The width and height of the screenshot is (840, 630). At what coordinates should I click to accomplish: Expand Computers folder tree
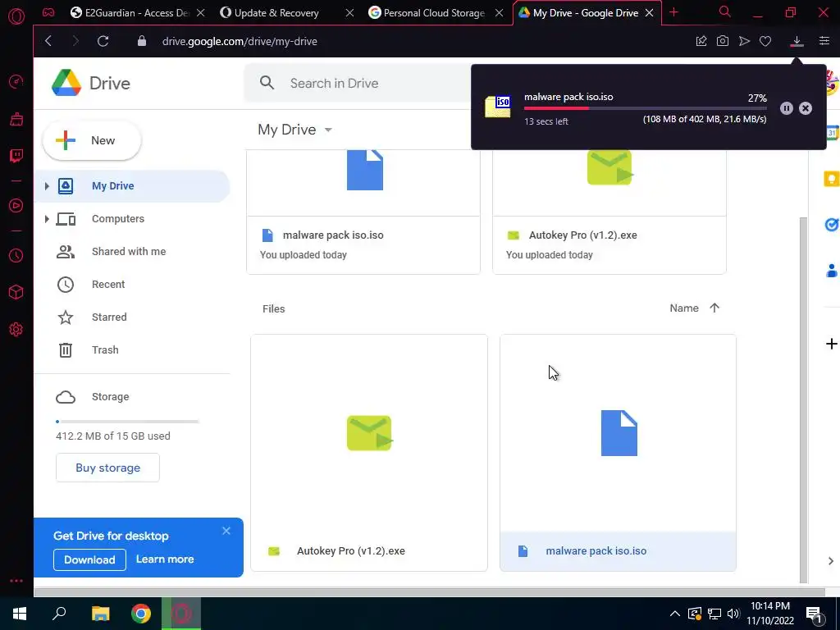47,218
